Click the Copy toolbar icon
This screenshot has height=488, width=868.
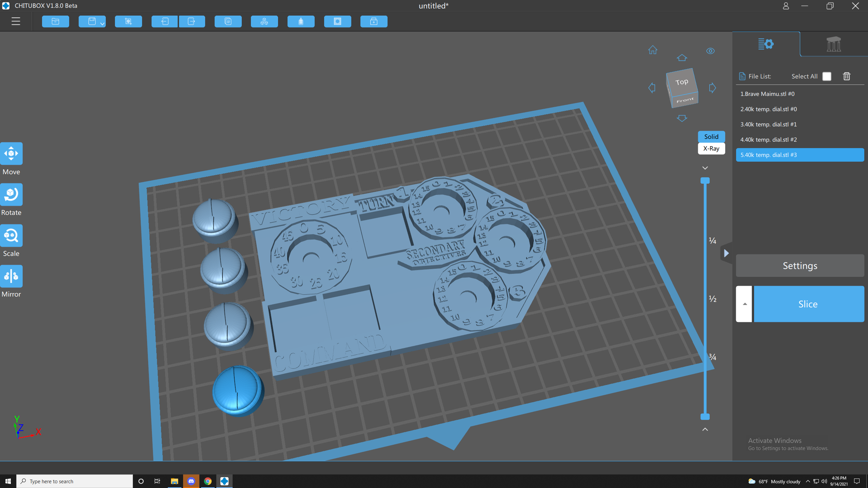click(228, 21)
